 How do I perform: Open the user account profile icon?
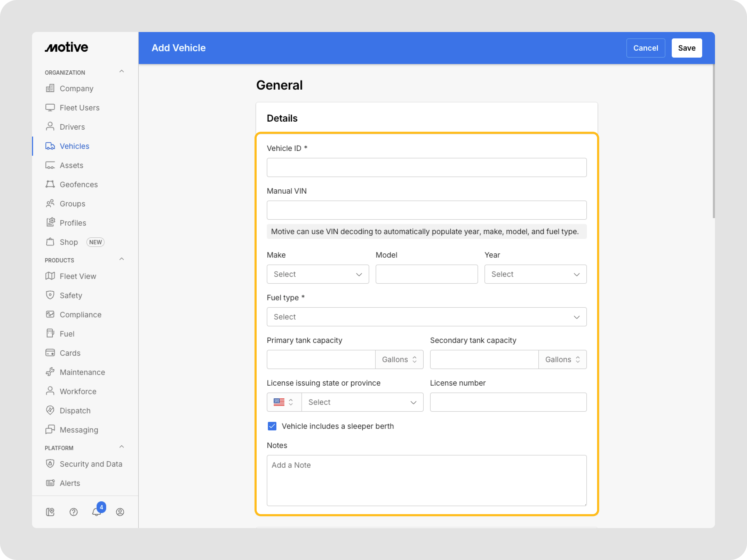(120, 512)
